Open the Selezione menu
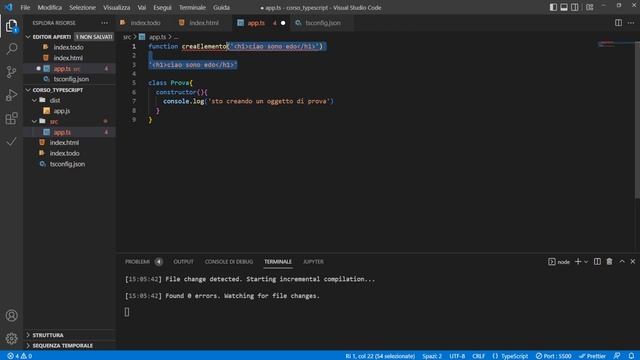640x360 pixels. 82,7
